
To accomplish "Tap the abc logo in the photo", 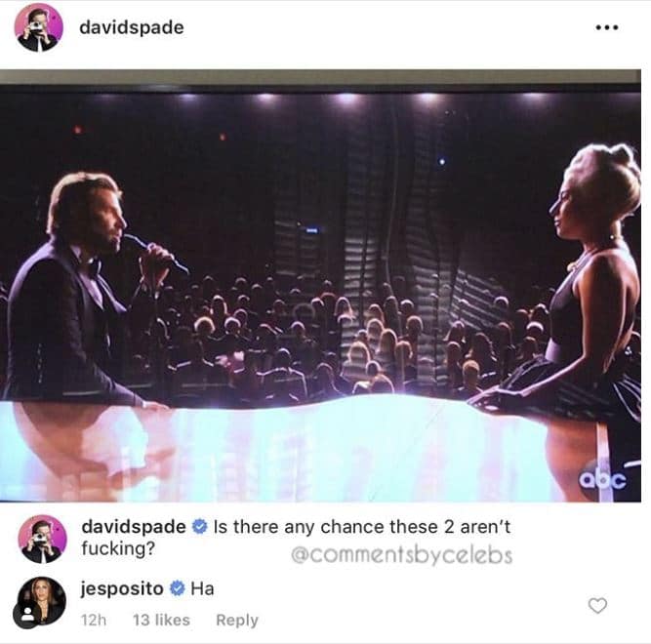I will click(x=602, y=479).
